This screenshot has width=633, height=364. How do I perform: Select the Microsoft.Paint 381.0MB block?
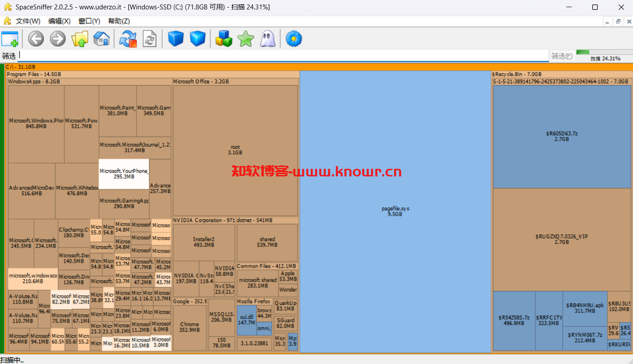tap(118, 111)
